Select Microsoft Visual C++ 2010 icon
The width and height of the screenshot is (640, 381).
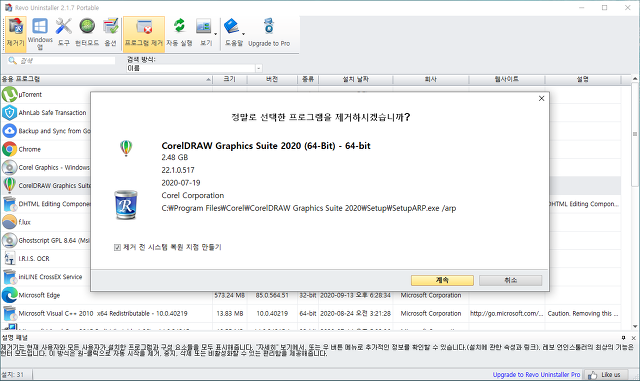pyautogui.click(x=9, y=313)
